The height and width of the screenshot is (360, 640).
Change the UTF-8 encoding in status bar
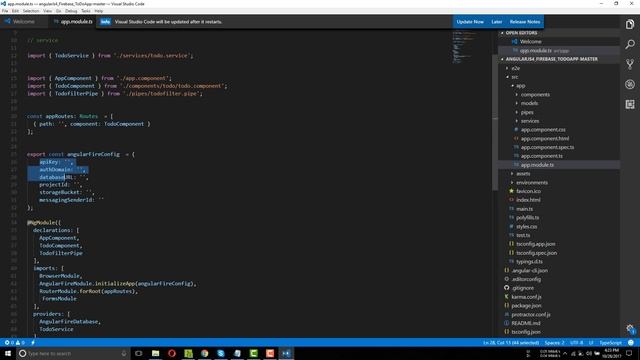576,342
